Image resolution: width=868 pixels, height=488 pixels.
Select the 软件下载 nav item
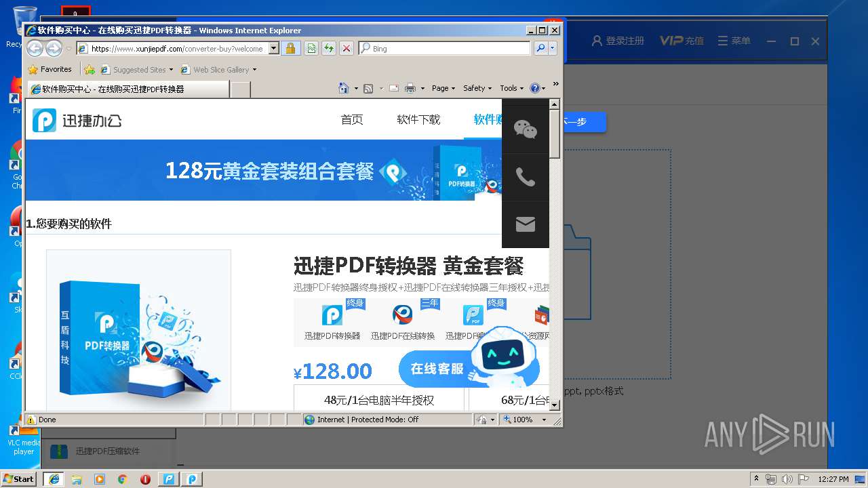[418, 120]
